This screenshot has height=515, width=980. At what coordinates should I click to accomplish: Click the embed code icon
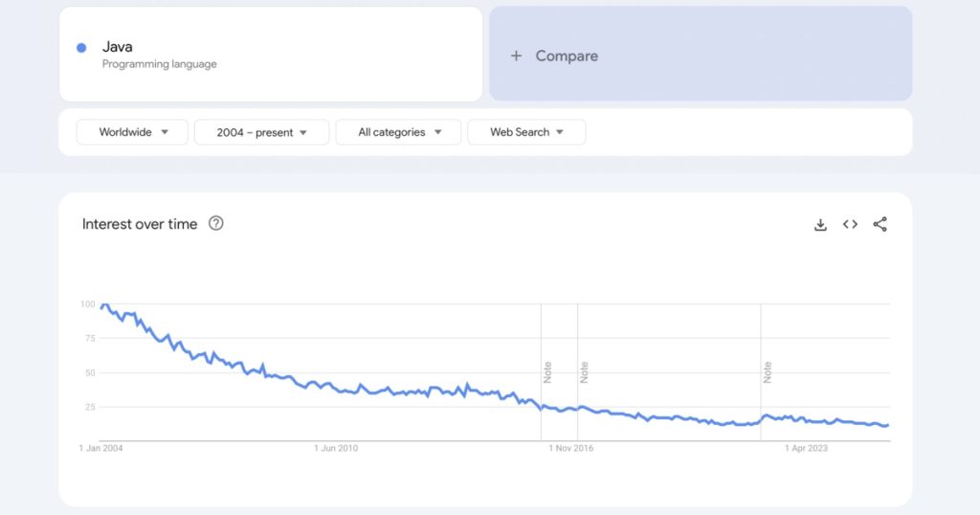[850, 225]
